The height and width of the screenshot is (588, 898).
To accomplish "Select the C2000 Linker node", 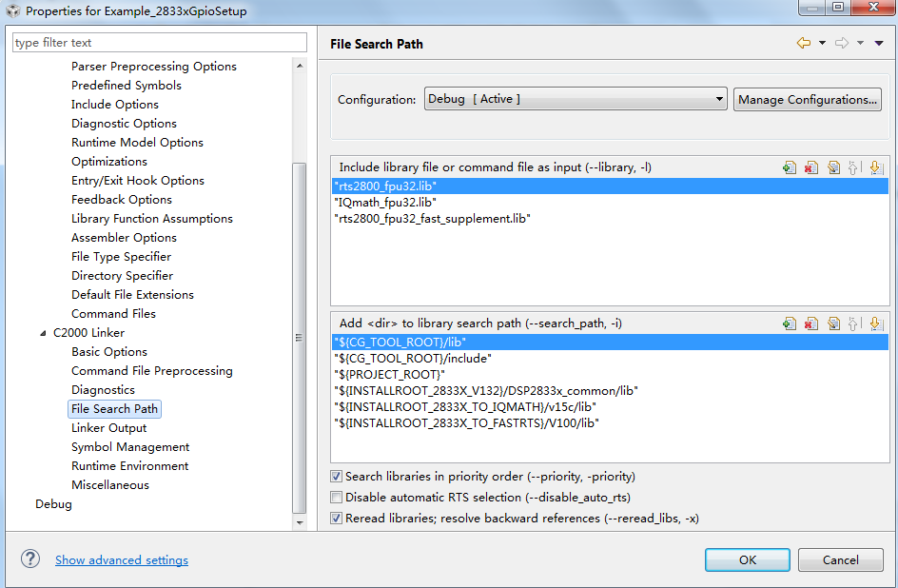I will coord(88,333).
